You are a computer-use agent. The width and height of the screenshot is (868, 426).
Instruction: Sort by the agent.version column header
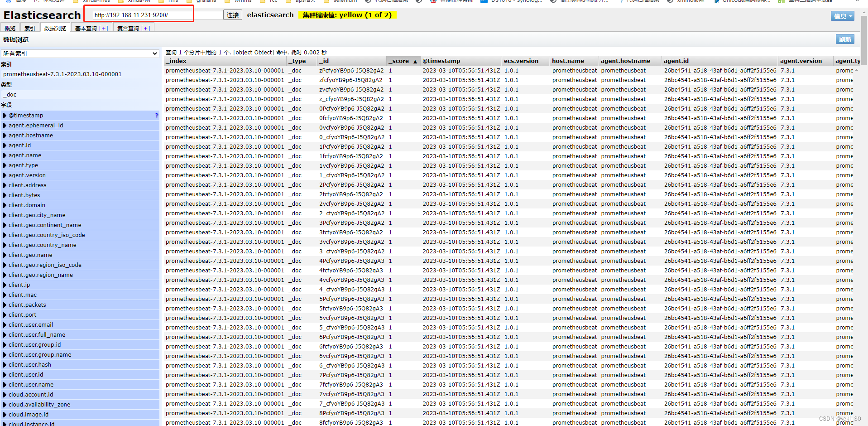[806, 61]
